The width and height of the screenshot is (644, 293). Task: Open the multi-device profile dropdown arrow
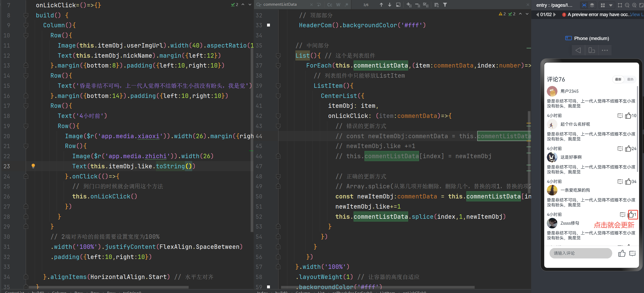coord(611,5)
